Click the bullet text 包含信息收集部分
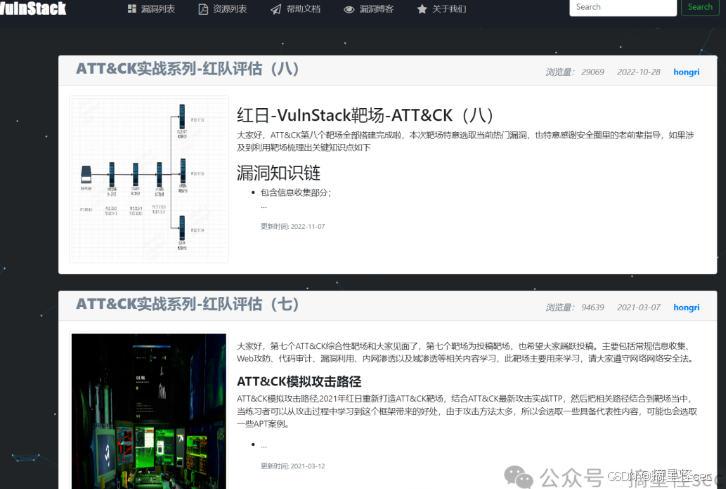The image size is (726, 489). click(295, 193)
